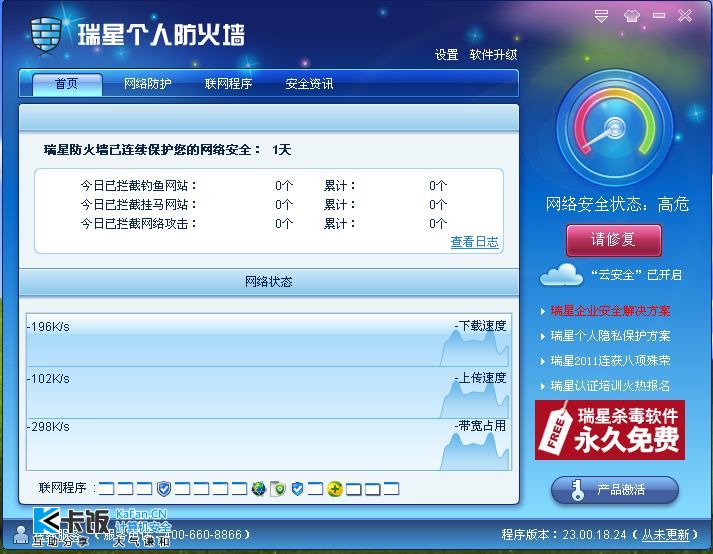
Task: Click the 下载速度 download speed graph
Action: coord(269,340)
